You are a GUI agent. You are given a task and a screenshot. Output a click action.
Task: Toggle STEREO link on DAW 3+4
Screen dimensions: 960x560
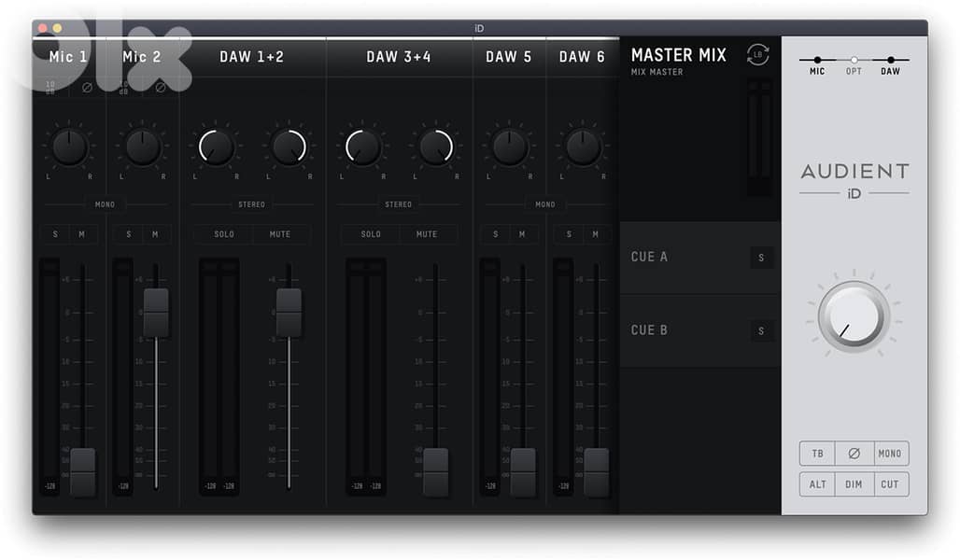399,204
